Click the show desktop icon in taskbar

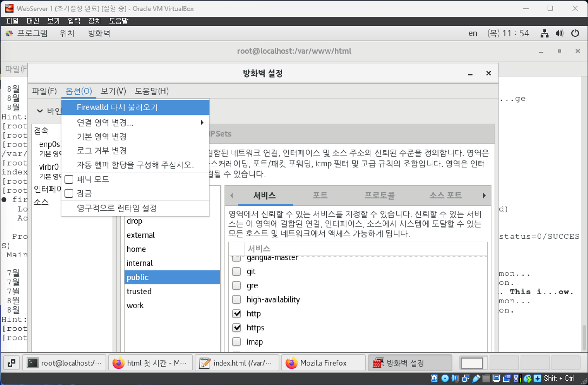pos(11,363)
